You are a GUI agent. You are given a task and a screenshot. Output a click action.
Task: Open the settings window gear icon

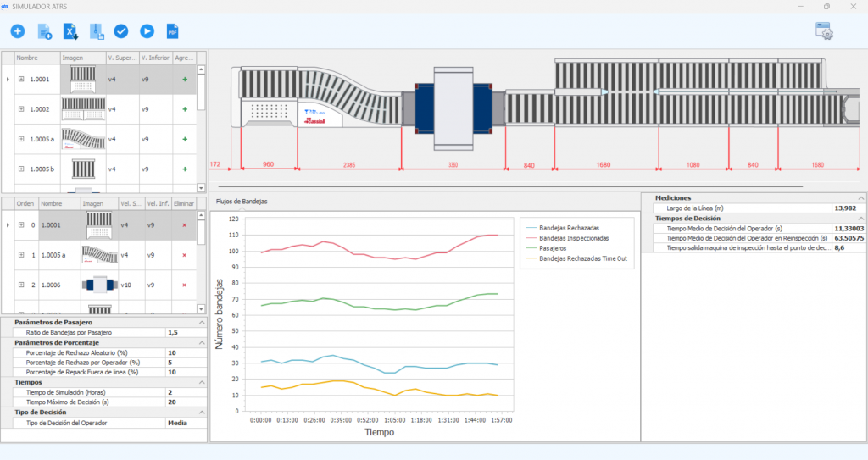(x=823, y=32)
